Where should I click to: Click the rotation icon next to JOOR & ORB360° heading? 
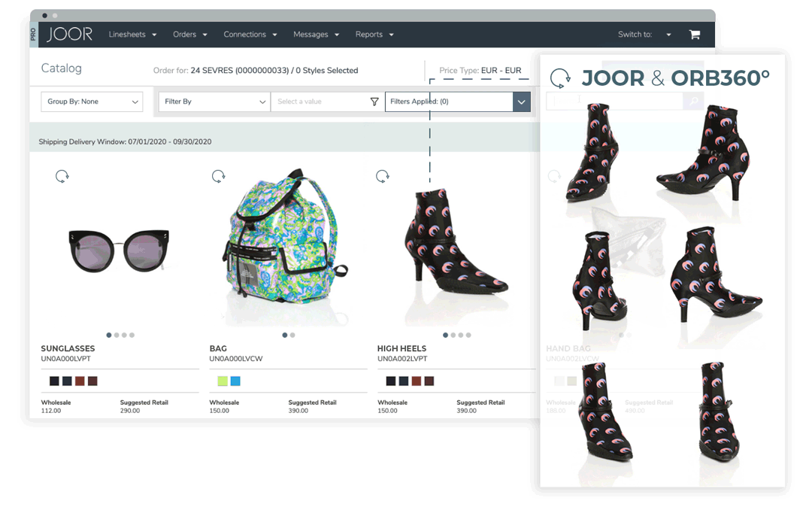(559, 77)
